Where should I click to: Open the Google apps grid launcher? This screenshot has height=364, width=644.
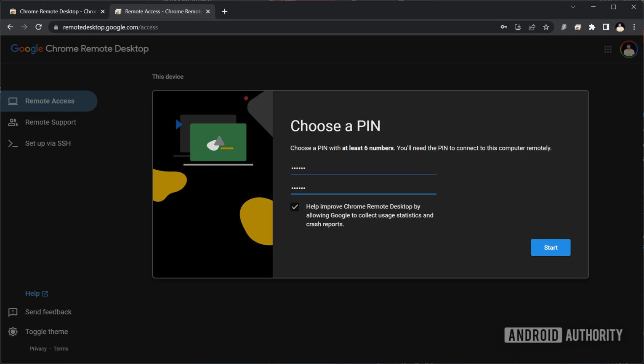[608, 49]
